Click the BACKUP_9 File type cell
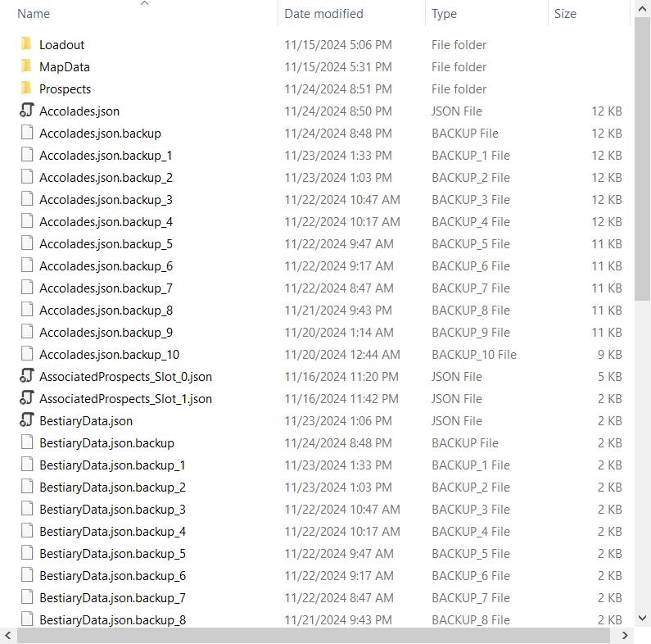651x644 pixels. (470, 332)
